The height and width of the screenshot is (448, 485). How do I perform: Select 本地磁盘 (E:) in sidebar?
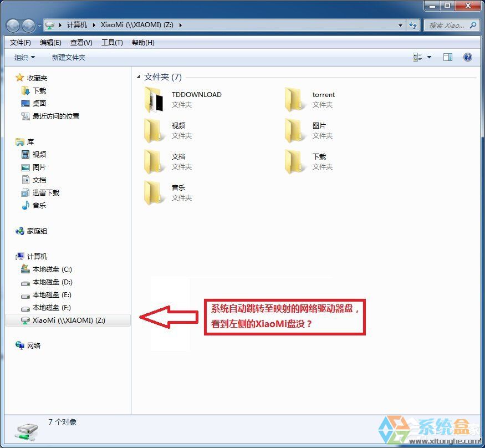(47, 295)
